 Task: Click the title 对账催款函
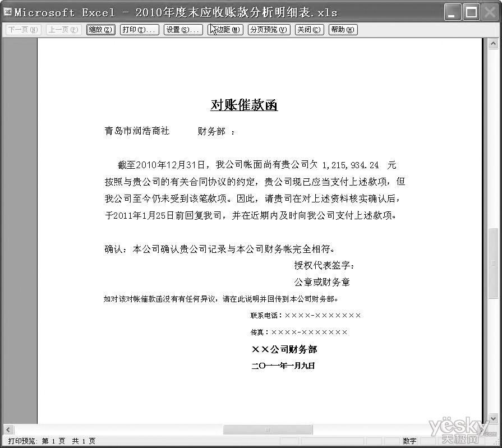[x=244, y=105]
